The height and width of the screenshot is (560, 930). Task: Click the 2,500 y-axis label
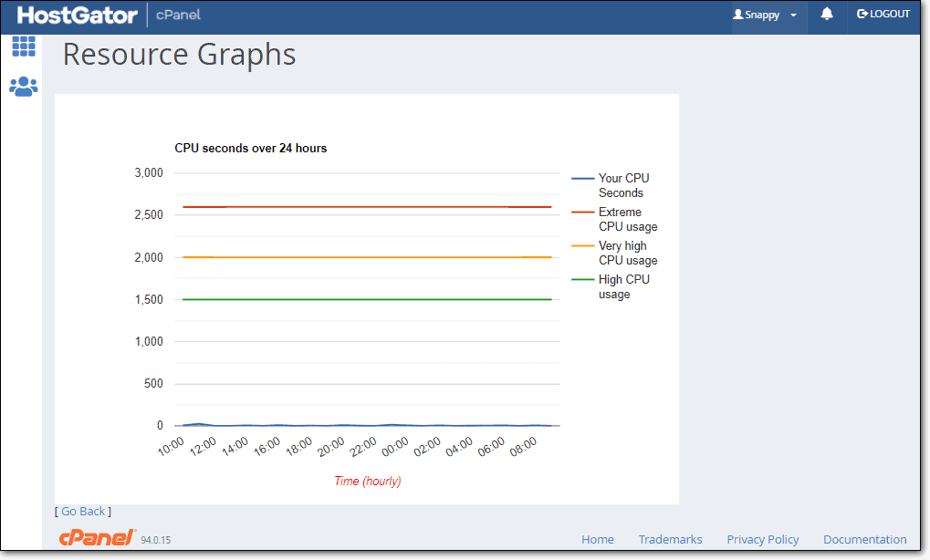[149, 214]
